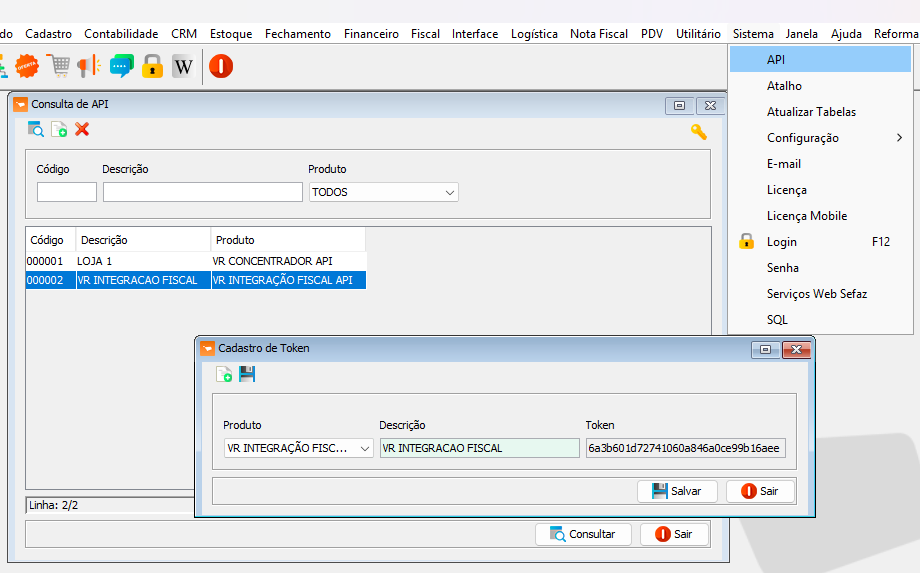Open the shopping cart toolbar icon
920x573 pixels.
59,66
